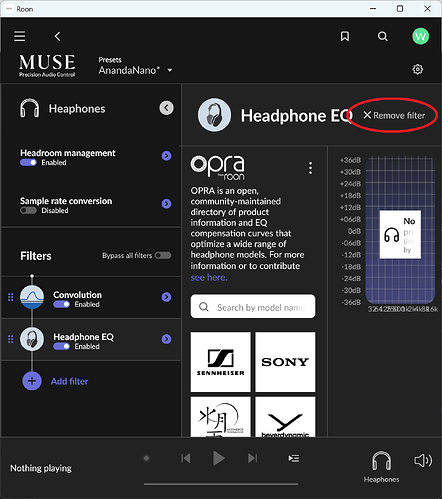This screenshot has width=442, height=499.
Task: Open volume control speaker icon
Action: point(423,460)
